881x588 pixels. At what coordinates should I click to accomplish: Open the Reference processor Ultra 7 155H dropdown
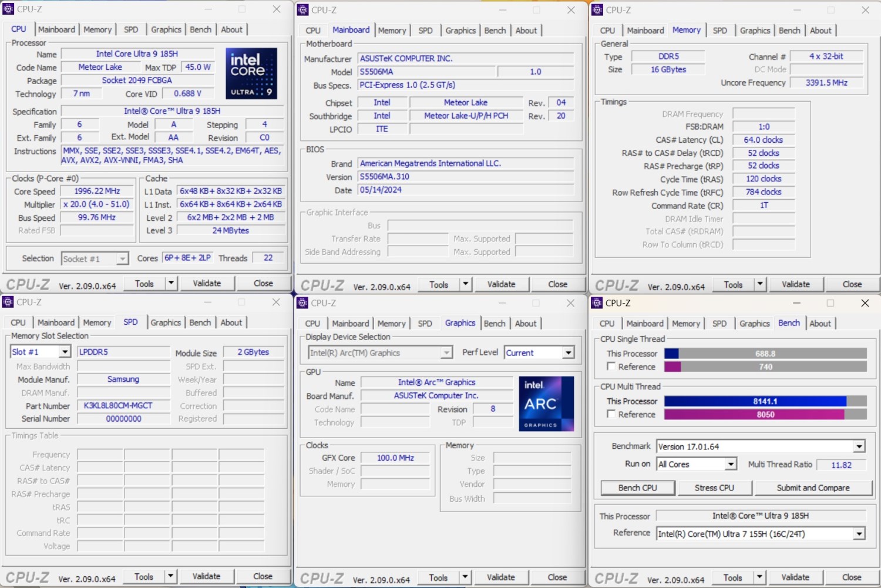[x=859, y=534]
